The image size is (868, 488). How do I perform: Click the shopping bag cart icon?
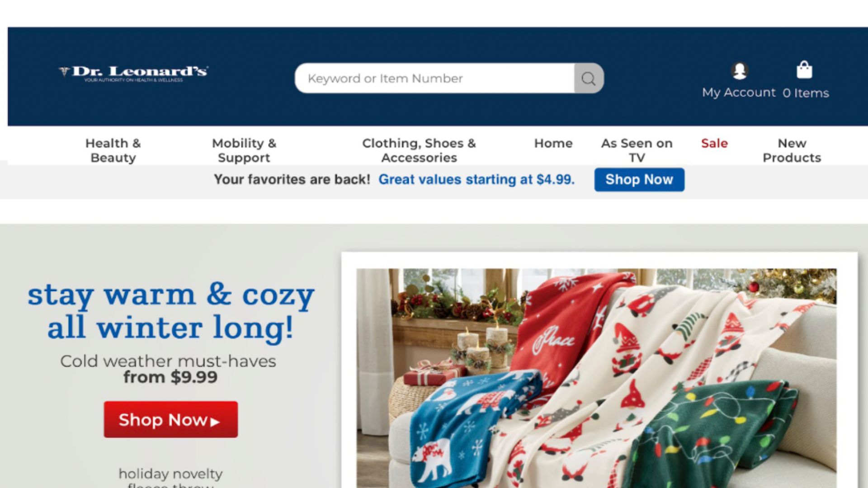click(x=804, y=70)
